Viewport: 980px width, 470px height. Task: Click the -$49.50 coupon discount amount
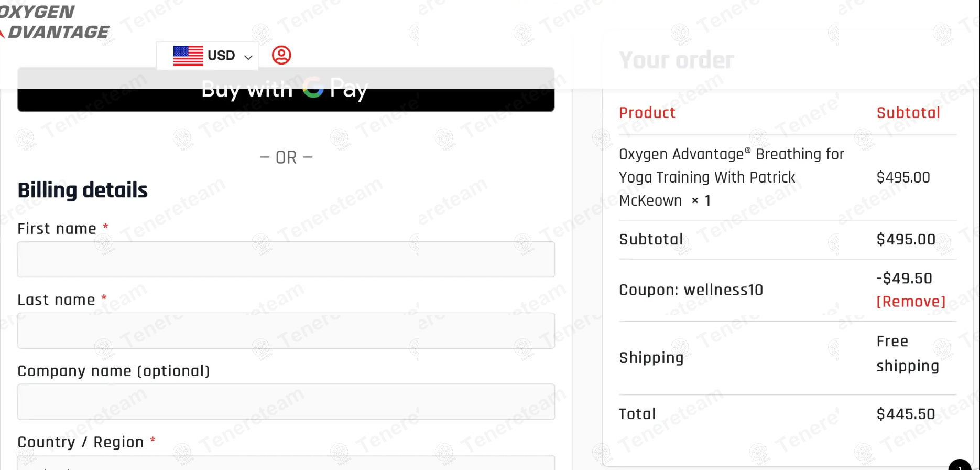tap(904, 278)
